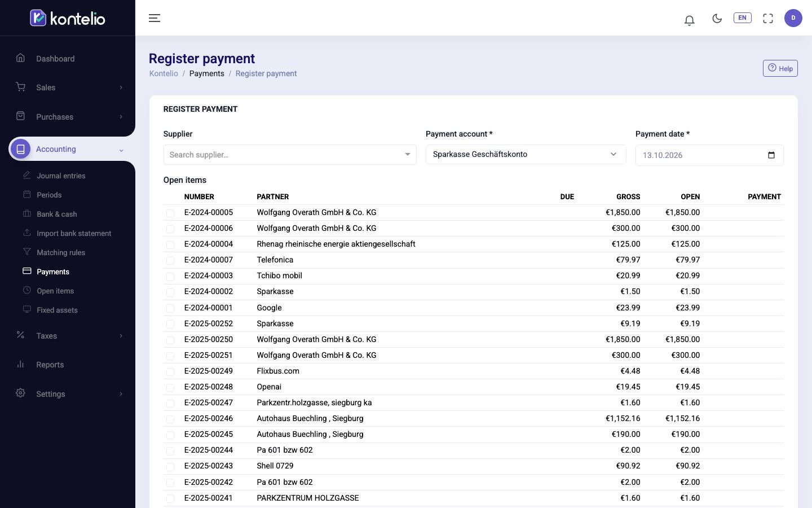Image resolution: width=812 pixels, height=508 pixels.
Task: Follow Payments breadcrumb link
Action: tap(206, 73)
